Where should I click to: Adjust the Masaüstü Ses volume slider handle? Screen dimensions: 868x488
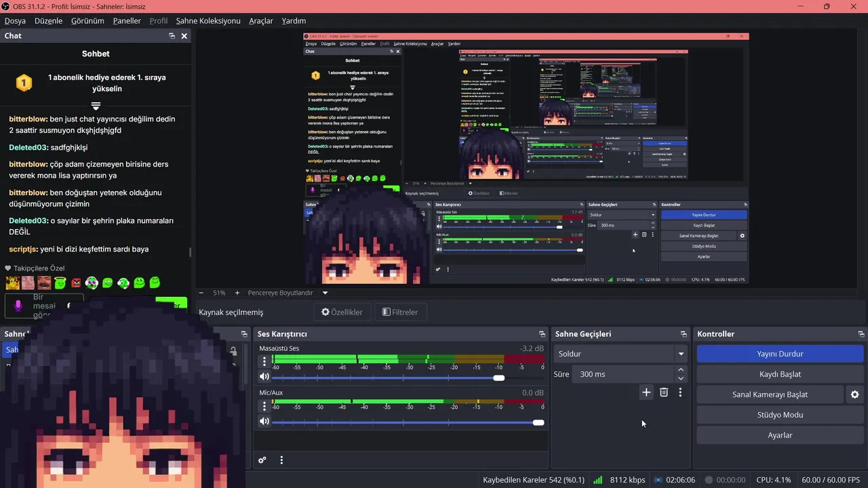(x=499, y=378)
